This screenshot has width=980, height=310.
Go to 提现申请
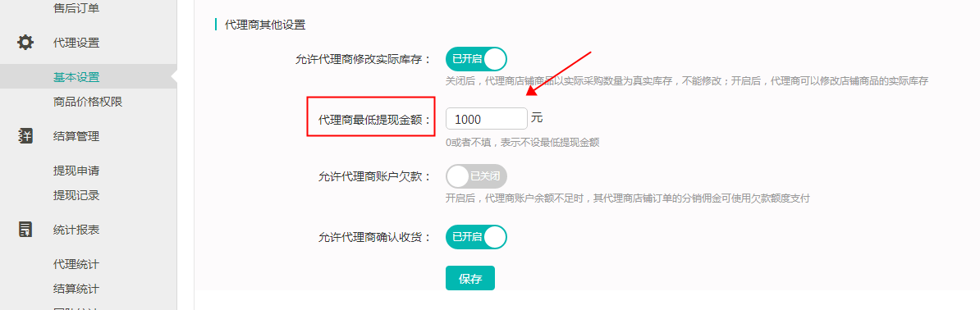click(76, 171)
